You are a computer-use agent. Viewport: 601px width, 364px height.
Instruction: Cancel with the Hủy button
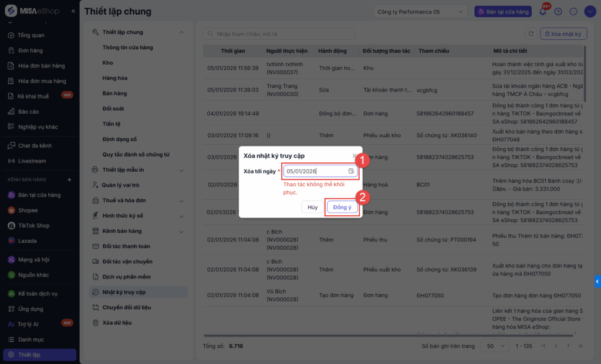312,207
